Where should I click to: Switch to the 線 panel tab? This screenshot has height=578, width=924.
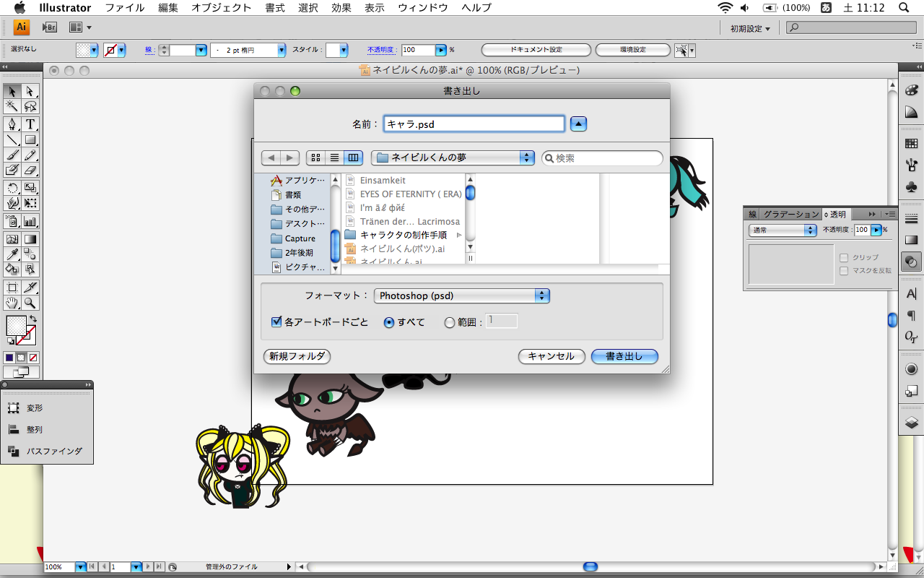click(x=753, y=215)
